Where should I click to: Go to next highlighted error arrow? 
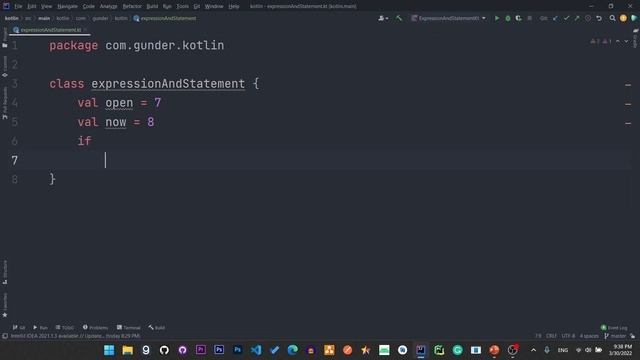(626, 41)
